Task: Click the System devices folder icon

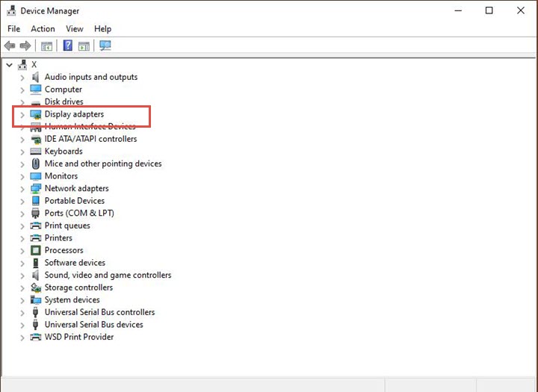Action: [x=36, y=299]
